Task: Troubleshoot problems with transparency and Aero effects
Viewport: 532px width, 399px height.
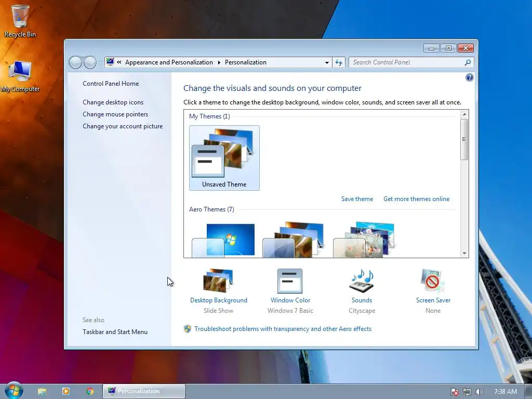Action: 283,329
